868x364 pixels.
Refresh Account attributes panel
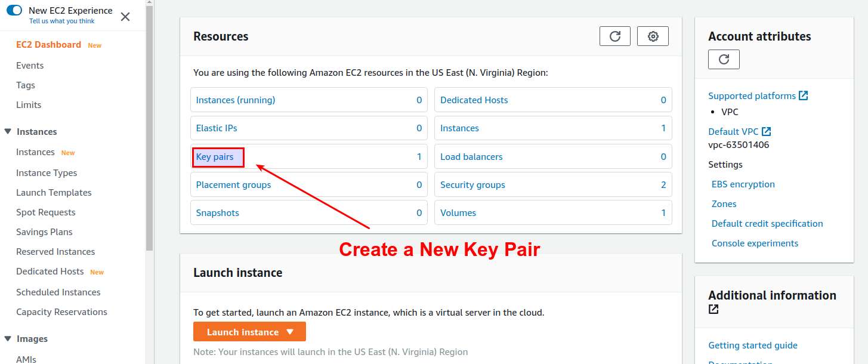(724, 59)
